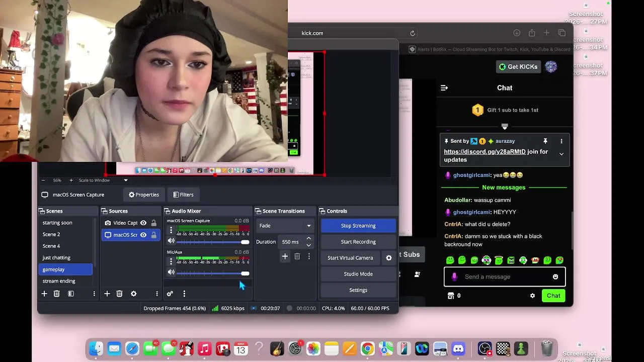Open preview scale dropdown arrow

pos(126,180)
